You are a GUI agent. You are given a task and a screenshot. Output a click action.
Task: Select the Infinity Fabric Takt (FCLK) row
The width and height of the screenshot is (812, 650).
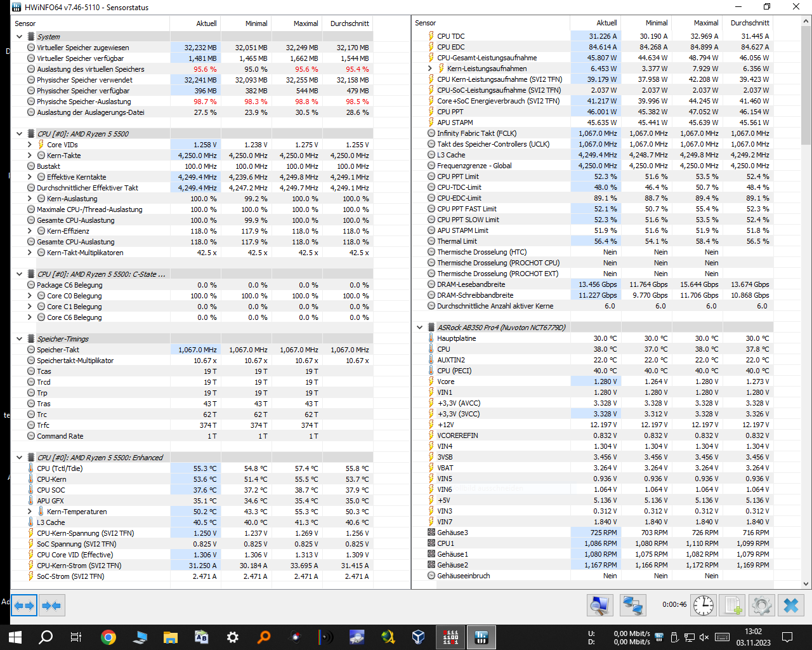(593, 133)
